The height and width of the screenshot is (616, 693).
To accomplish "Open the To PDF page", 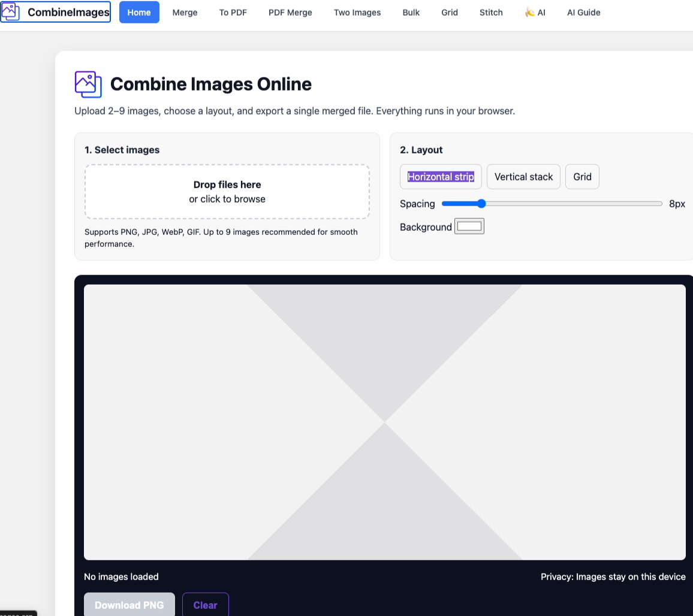I will [233, 13].
